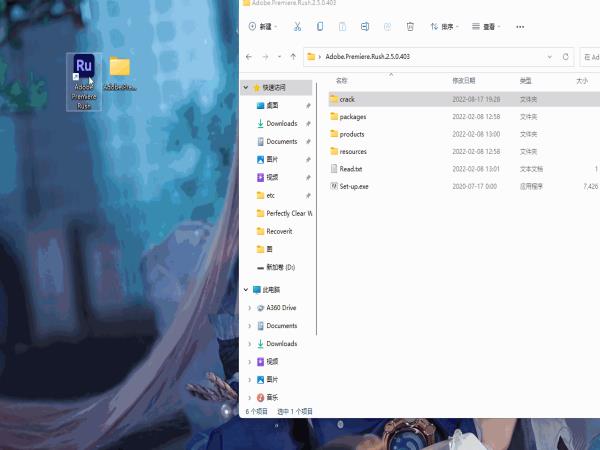Select the AdobePre... folder on the desktop
The width and height of the screenshot is (600, 450).
point(120,74)
